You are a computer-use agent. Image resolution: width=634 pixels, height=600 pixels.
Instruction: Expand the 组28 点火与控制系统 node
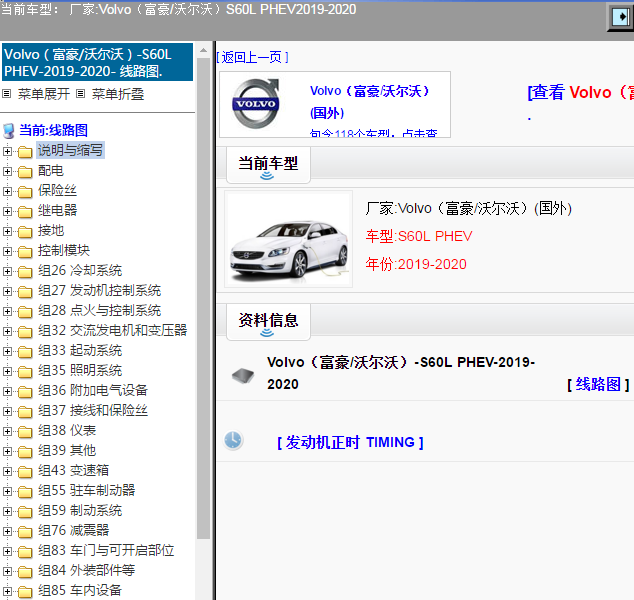7,311
